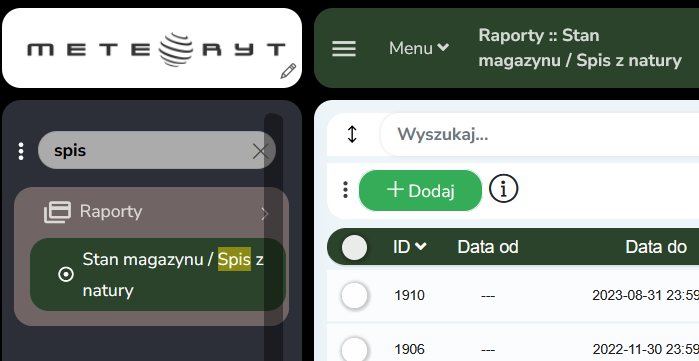Clear the sidebar search with the X icon
This screenshot has height=361, width=699.
260,151
